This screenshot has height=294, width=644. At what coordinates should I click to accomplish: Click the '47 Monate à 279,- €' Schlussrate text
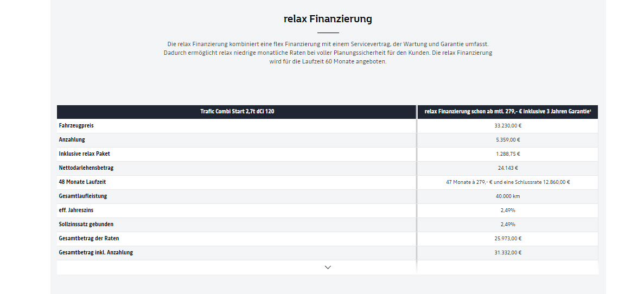508,182
